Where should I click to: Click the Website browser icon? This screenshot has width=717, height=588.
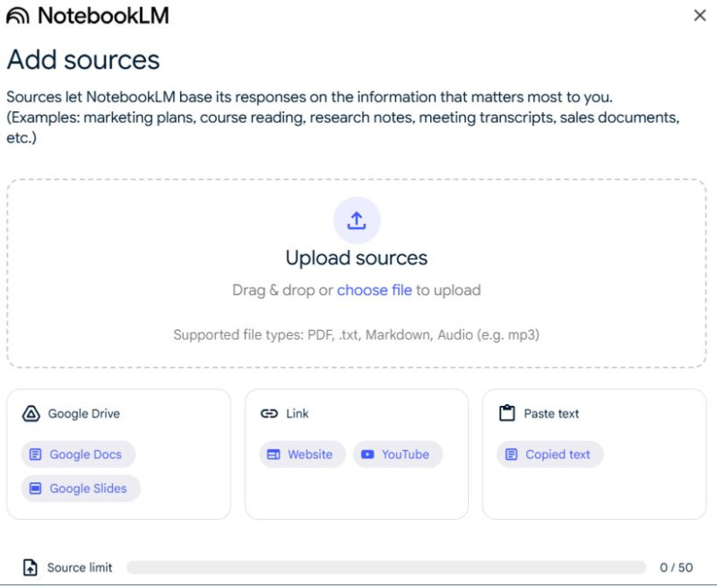[273, 454]
